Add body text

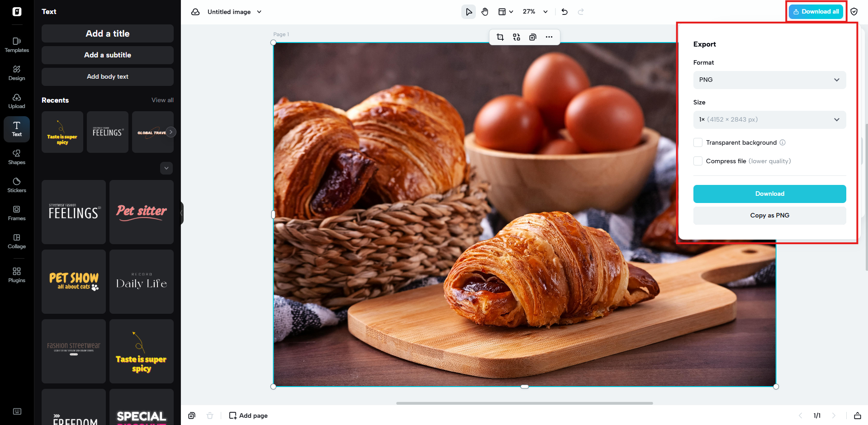tap(108, 77)
